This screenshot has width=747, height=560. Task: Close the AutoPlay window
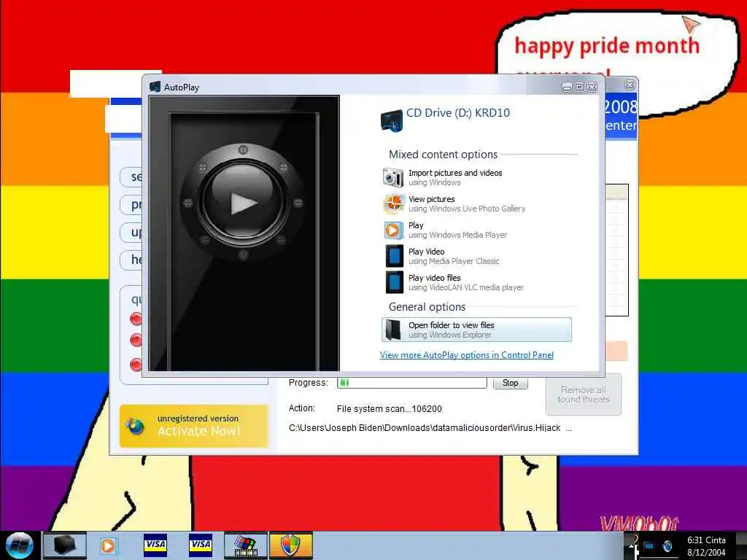tap(592, 87)
